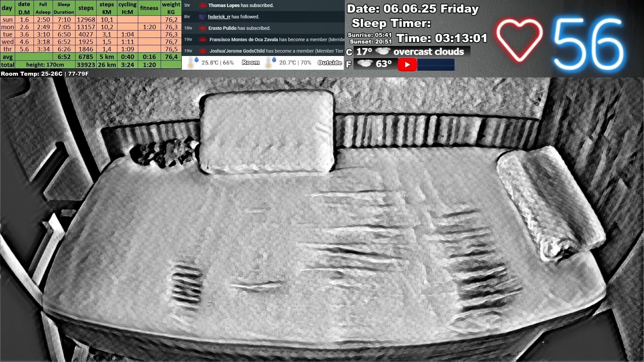Click the 'avg' row label

click(x=7, y=57)
